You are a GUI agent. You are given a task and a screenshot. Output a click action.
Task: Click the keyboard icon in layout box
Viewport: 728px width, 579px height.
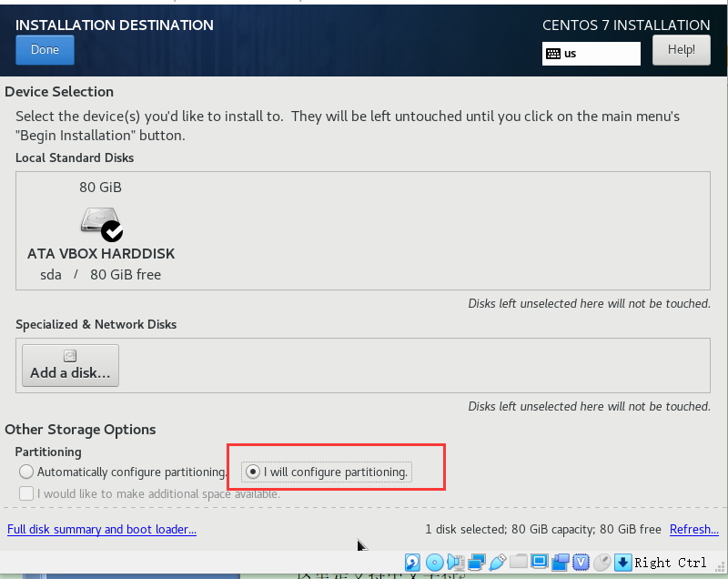(x=553, y=54)
